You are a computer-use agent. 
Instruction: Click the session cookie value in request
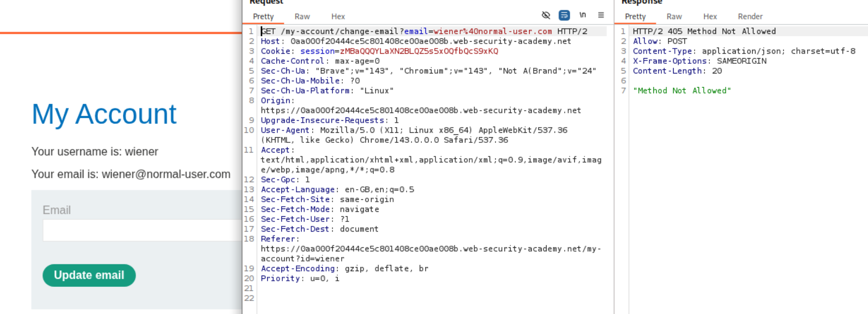[x=419, y=51]
